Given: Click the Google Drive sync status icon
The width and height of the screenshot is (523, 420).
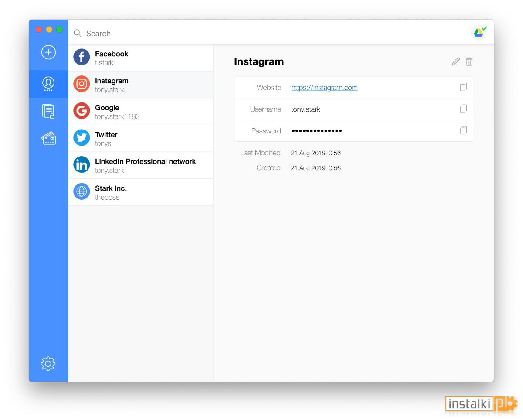Looking at the screenshot, I should point(479,33).
